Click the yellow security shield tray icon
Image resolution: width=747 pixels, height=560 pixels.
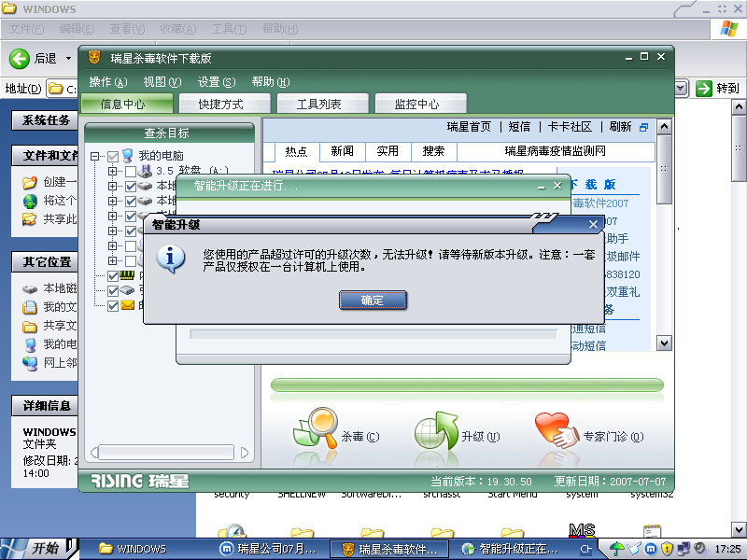pyautogui.click(x=667, y=549)
